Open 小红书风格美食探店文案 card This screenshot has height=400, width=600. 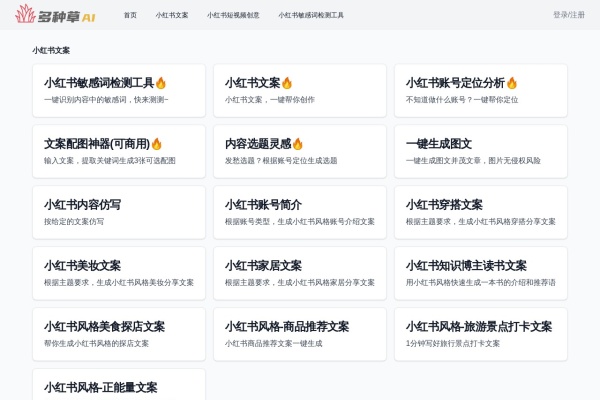click(x=118, y=334)
